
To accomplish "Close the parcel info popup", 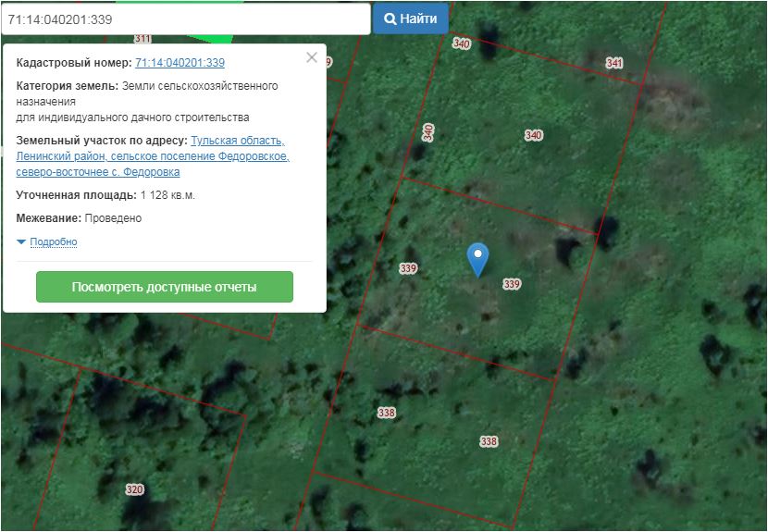I will pos(312,57).
